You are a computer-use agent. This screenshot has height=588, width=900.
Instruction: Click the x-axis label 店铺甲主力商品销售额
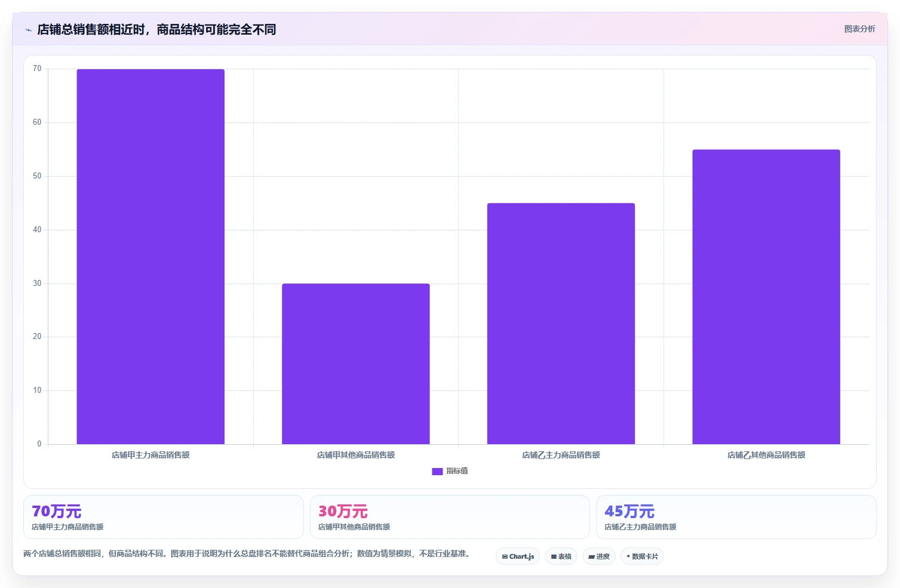pos(150,455)
